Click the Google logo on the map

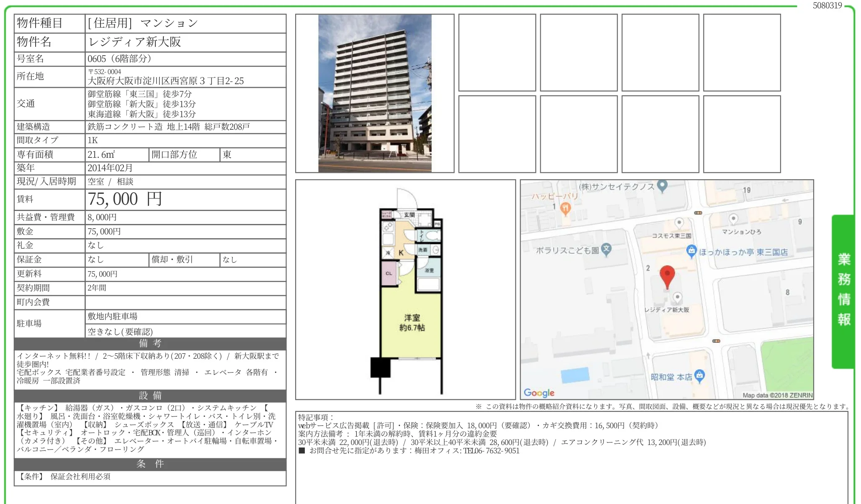pyautogui.click(x=540, y=392)
